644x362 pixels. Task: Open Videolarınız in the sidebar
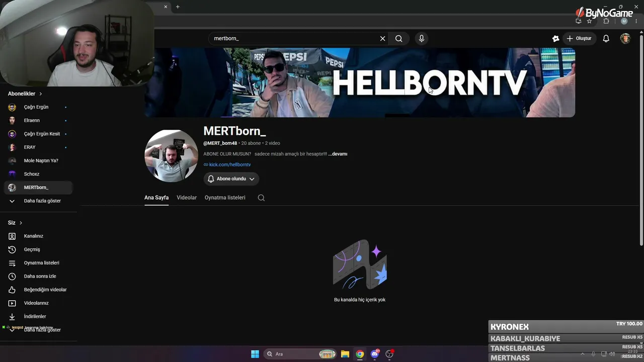click(x=38, y=303)
